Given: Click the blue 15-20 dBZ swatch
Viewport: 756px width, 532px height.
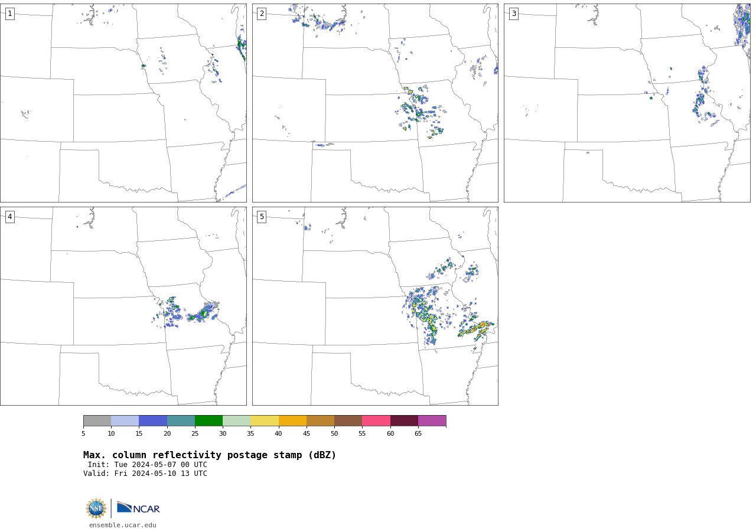Looking at the screenshot, I should [153, 420].
